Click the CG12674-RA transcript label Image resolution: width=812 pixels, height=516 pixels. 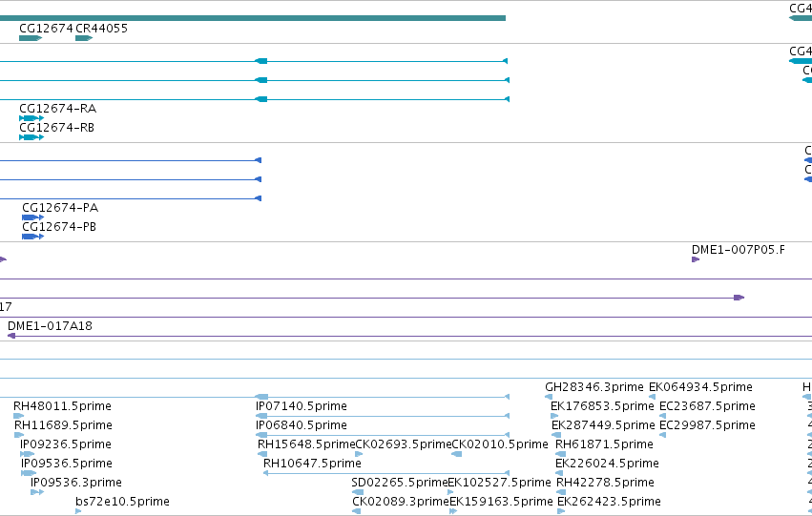(x=57, y=108)
